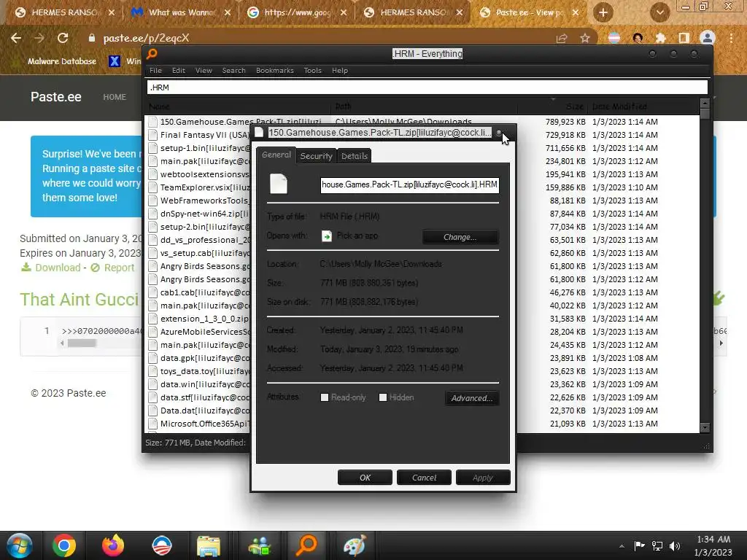This screenshot has height=560, width=747.
Task: Click the Action Center flag icon
Action: click(639, 545)
